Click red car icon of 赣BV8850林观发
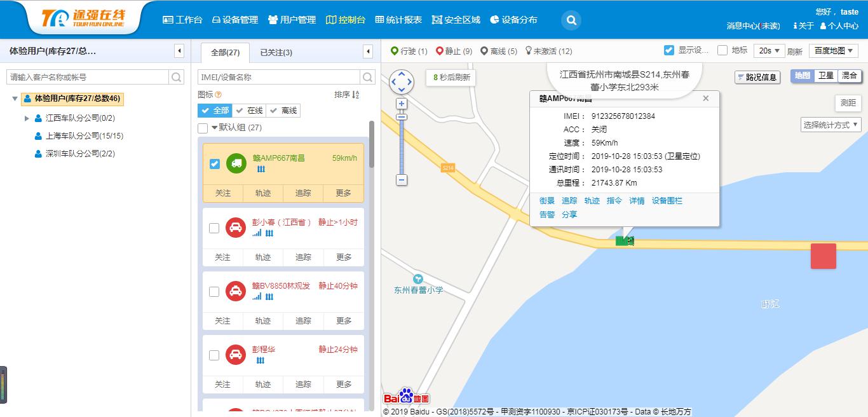The image size is (868, 417). pos(236,291)
